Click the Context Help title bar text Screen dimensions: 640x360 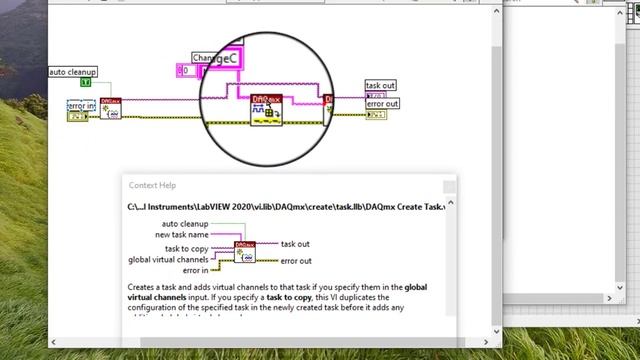(x=152, y=185)
